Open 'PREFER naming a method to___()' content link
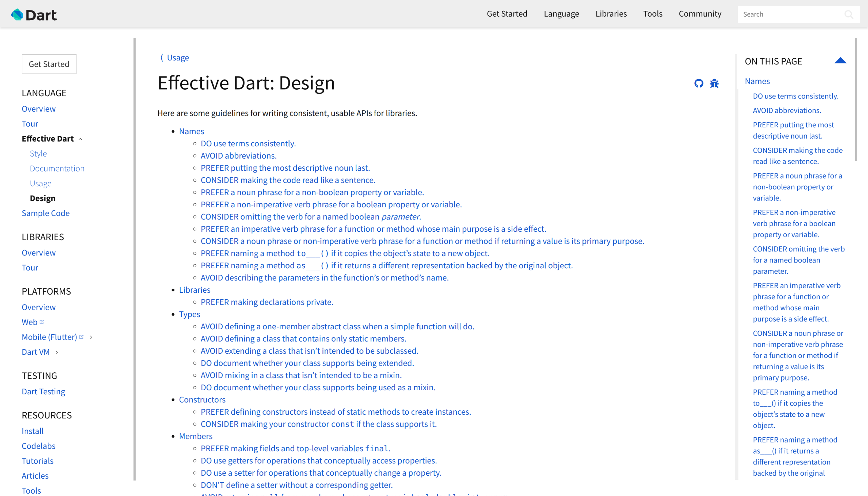Viewport: 868px width, 496px height. click(345, 253)
